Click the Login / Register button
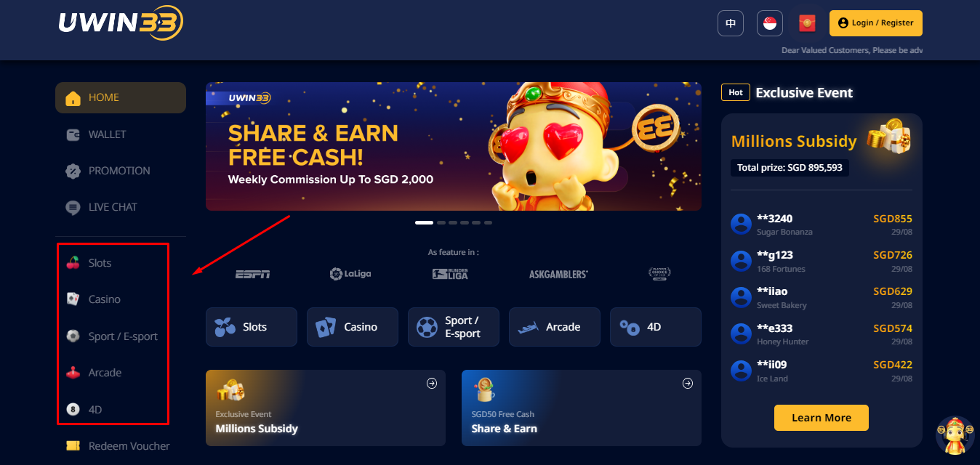 (876, 23)
